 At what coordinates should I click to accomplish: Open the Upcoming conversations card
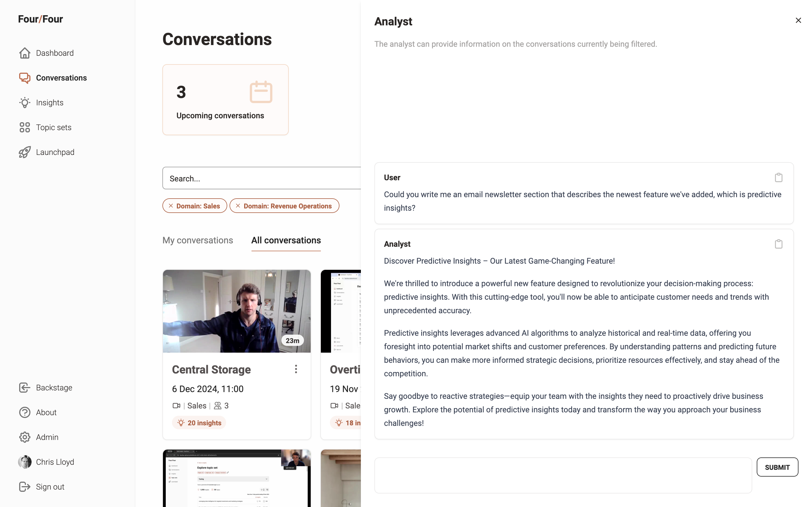click(225, 100)
